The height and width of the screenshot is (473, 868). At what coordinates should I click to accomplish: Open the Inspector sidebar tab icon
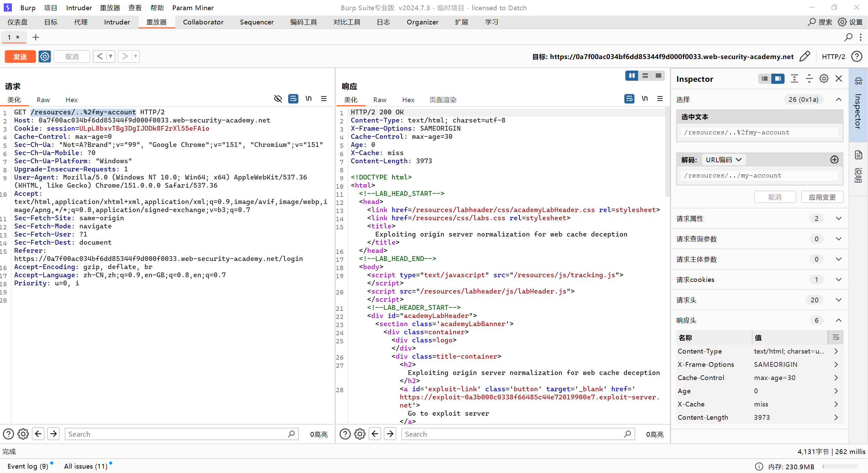859,81
